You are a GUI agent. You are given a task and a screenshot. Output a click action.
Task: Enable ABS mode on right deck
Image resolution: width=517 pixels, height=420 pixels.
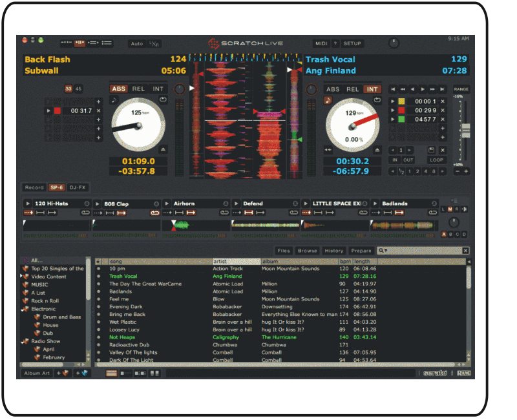(x=333, y=89)
